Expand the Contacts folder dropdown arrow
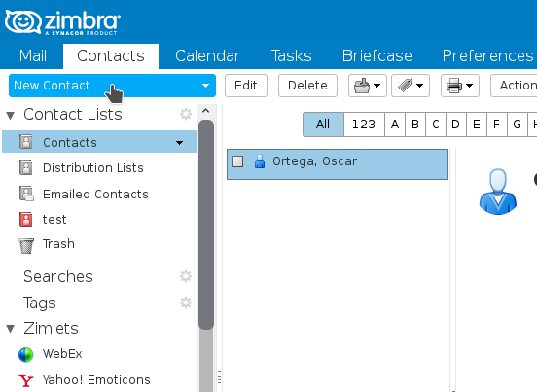The width and height of the screenshot is (537, 392). [x=179, y=142]
